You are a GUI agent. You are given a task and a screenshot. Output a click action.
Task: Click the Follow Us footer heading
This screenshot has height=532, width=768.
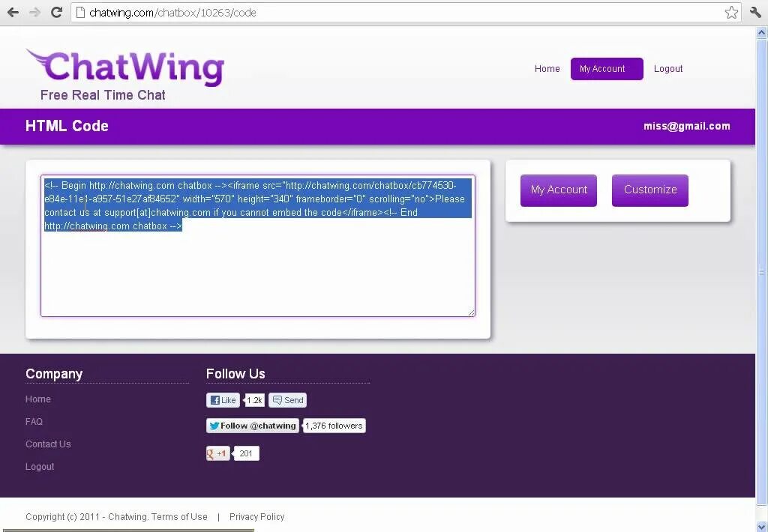(235, 374)
